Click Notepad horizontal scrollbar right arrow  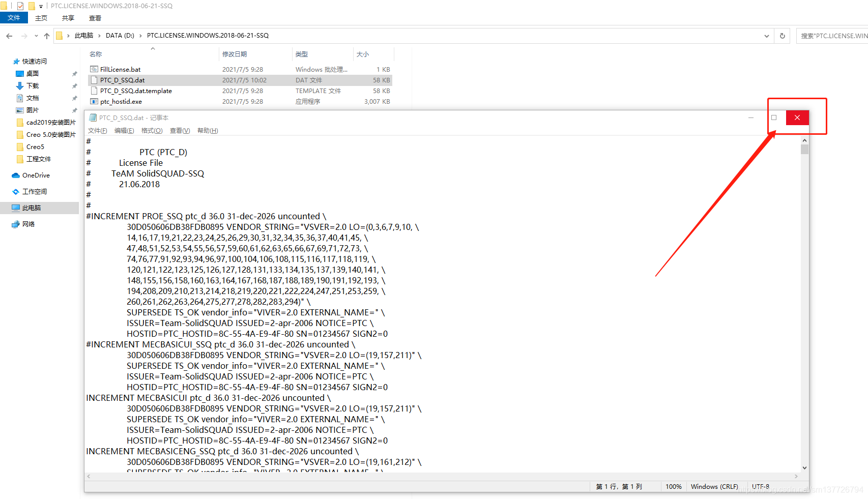point(796,477)
